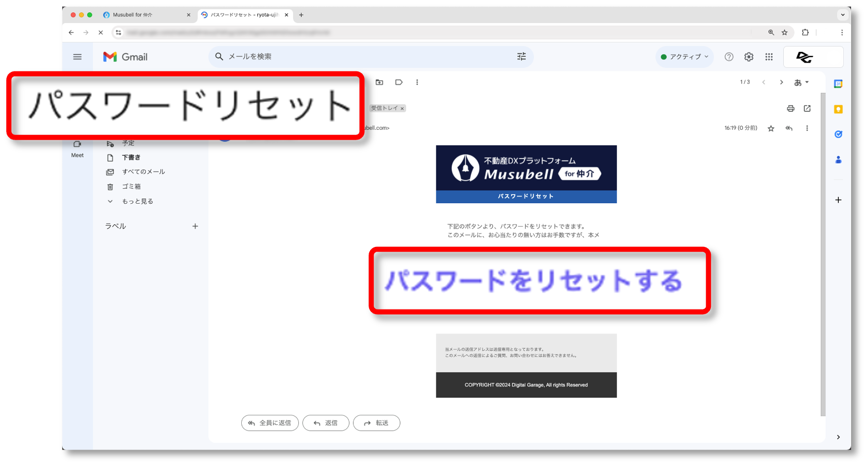Screen dimensions: 868x468
Task: Switch to the Musubell for 仲介 tab
Action: [146, 15]
